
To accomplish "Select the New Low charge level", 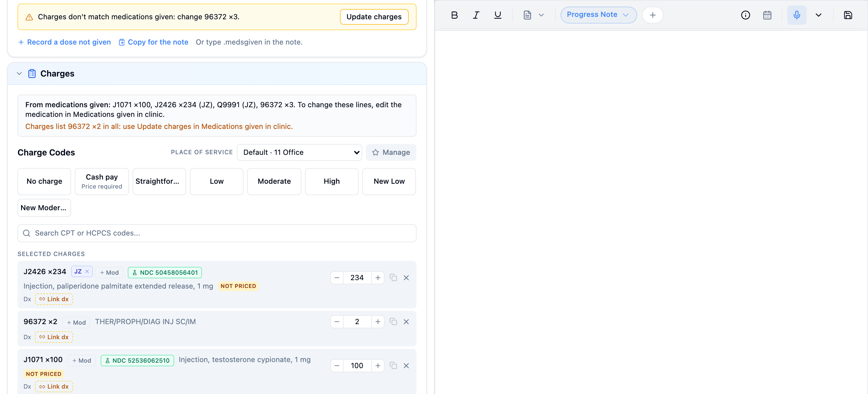I will coord(389,181).
